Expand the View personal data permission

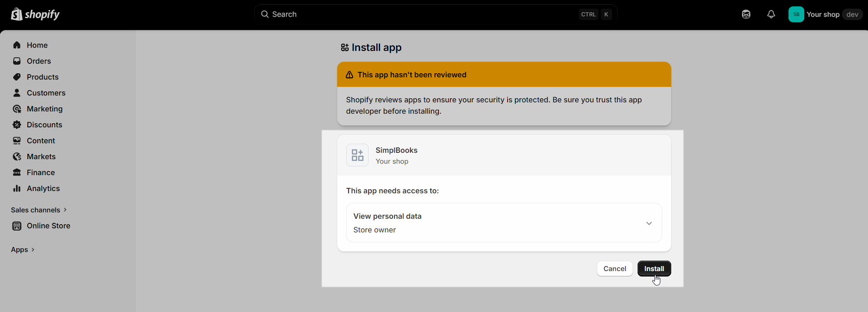[x=649, y=223]
